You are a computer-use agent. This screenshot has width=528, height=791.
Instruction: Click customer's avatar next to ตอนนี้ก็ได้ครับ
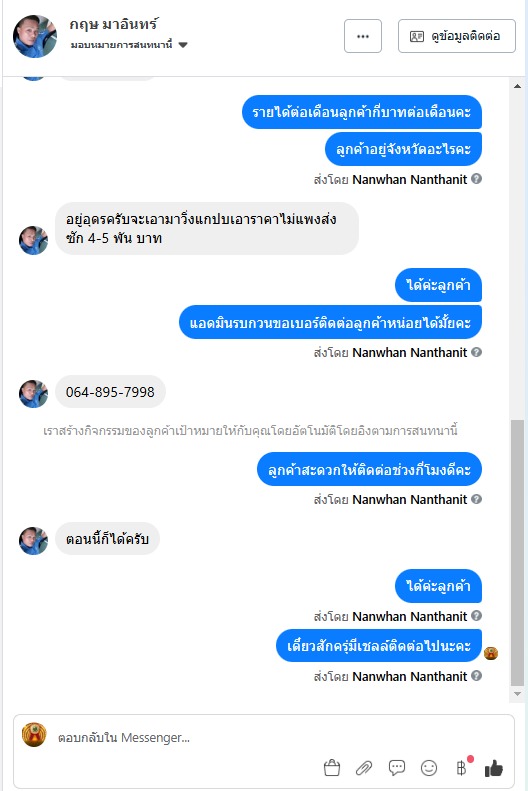[33, 541]
